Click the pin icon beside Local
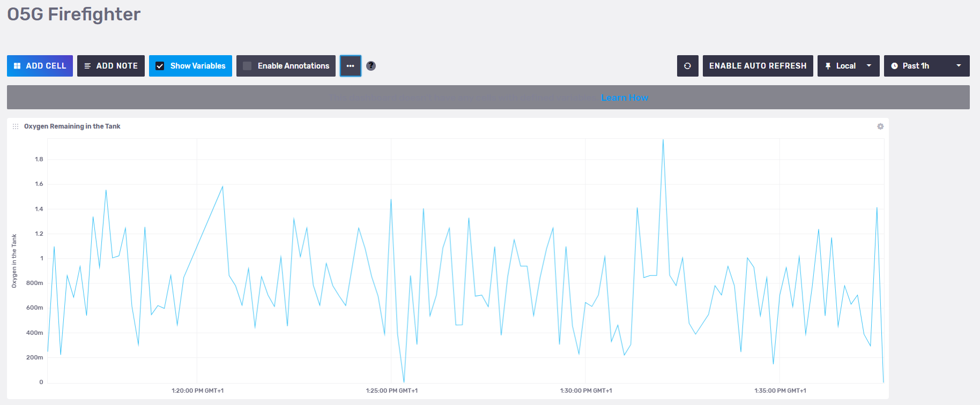The image size is (980, 405). pyautogui.click(x=828, y=66)
